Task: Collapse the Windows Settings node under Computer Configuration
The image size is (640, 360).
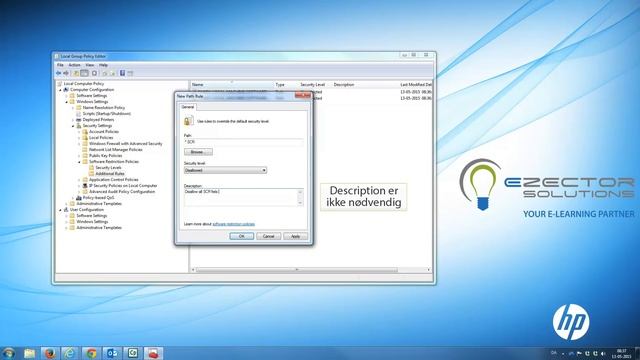Action: (x=67, y=102)
